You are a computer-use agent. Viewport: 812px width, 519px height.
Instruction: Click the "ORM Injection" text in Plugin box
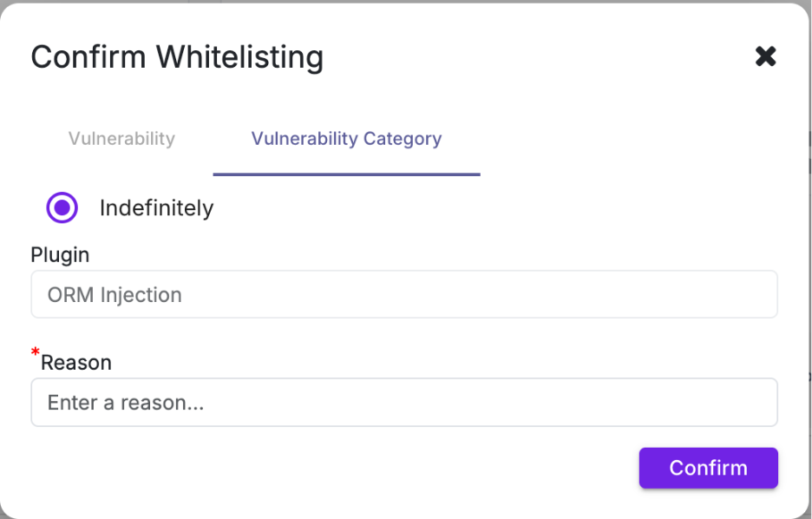[x=115, y=295]
